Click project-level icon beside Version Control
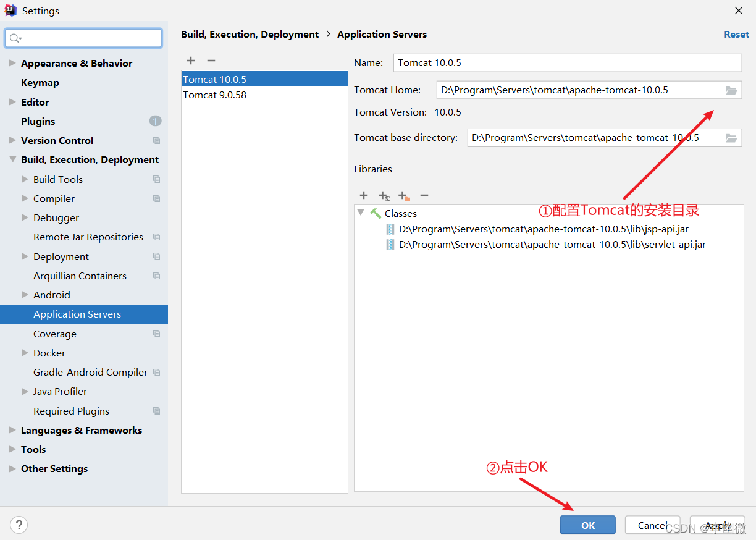 pyautogui.click(x=156, y=141)
